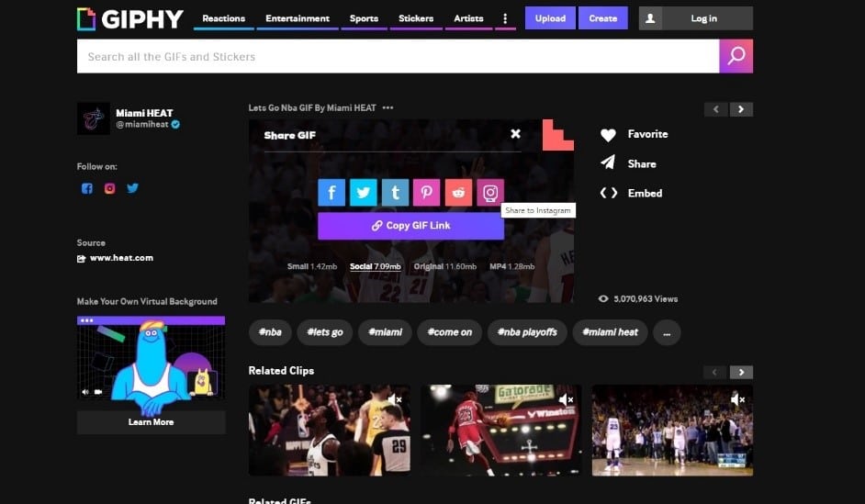Open source link www.heat.com
Viewport: 865px width, 504px height.
[x=121, y=258]
